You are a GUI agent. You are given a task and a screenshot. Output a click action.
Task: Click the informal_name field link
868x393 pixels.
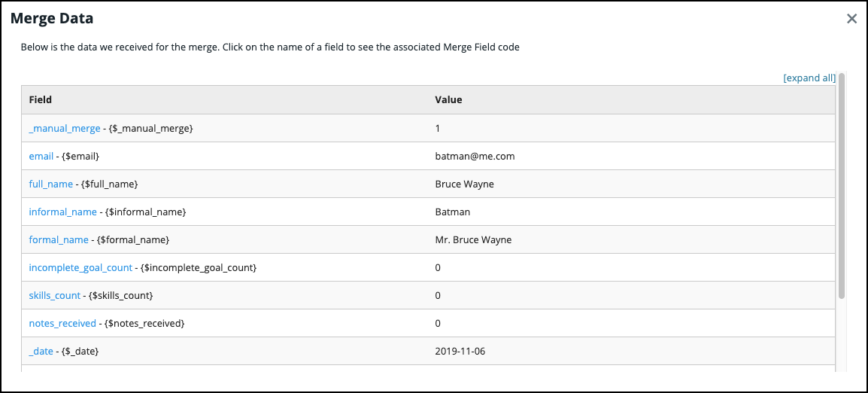63,212
